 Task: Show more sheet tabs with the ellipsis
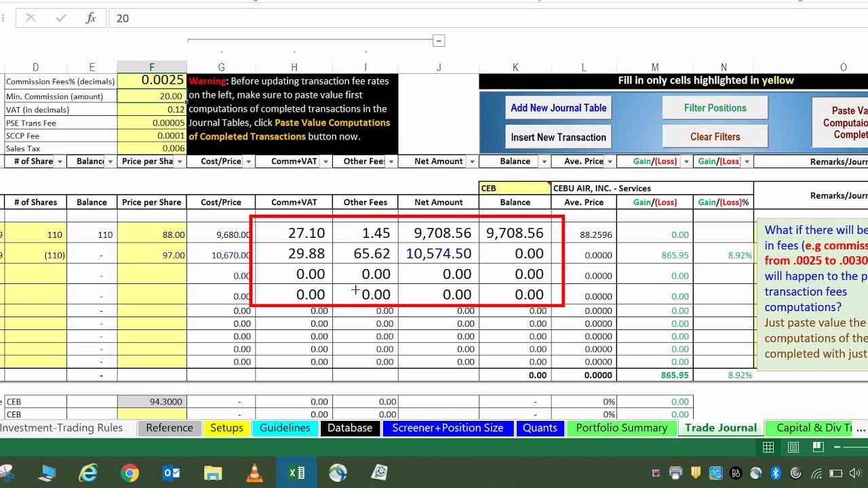tap(861, 428)
